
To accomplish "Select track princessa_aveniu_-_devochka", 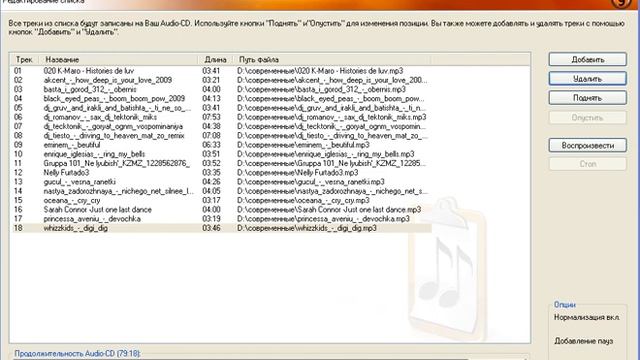I will point(221,219).
